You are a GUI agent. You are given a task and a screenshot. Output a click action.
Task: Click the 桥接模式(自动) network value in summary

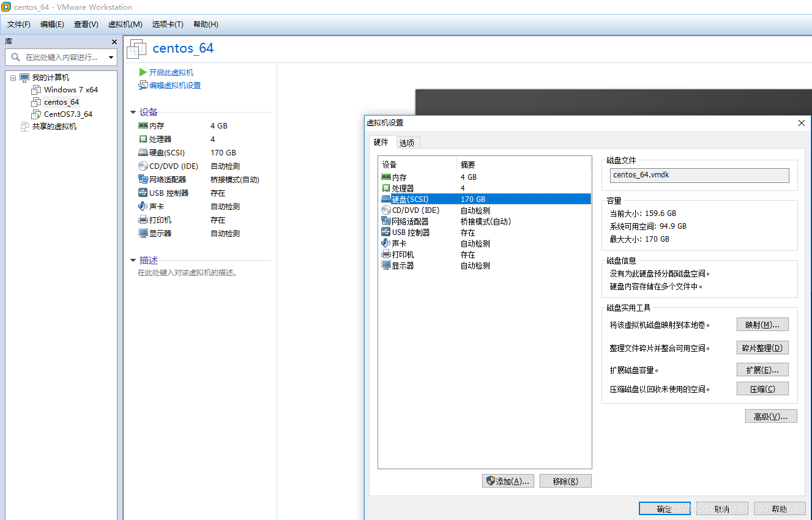tap(235, 180)
